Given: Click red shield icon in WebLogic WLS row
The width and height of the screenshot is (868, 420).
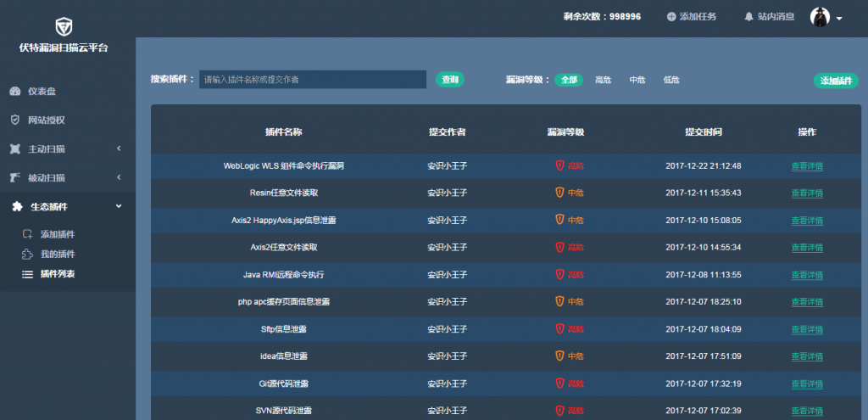Looking at the screenshot, I should point(559,165).
